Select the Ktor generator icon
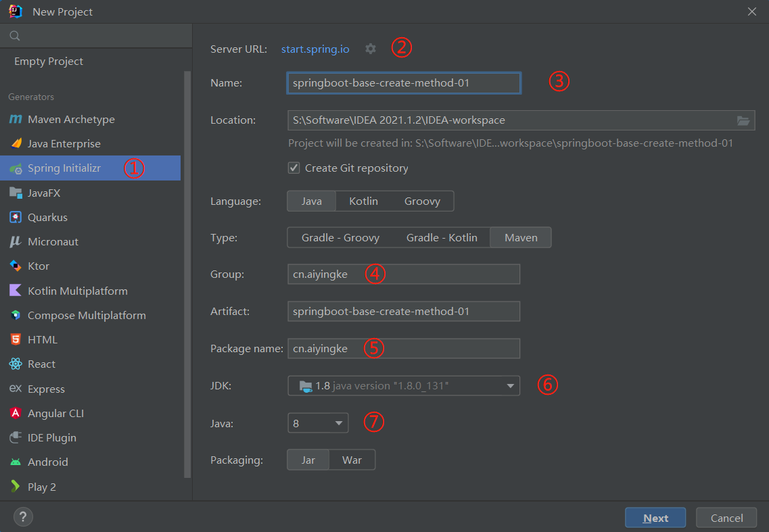 tap(16, 266)
